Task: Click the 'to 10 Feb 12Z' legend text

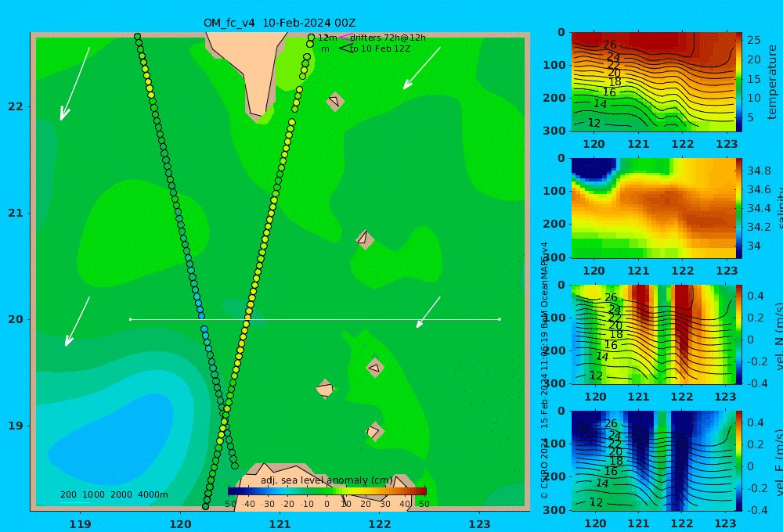Action: [380, 49]
